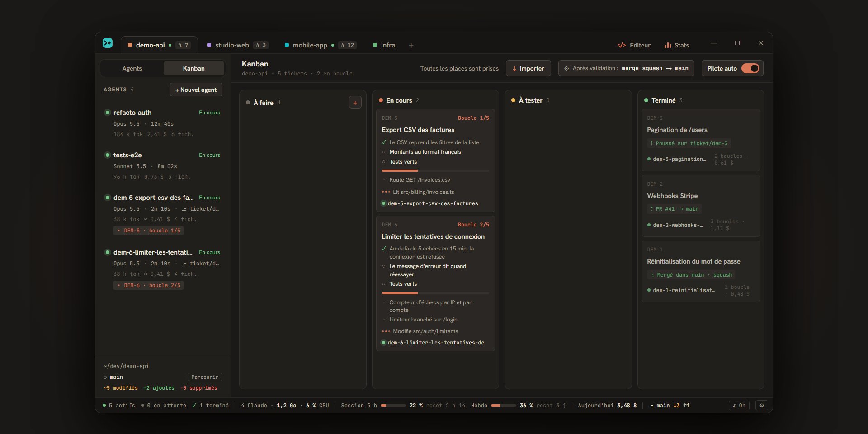Screen dimensions: 868x434
Task: Click the Parcourir button
Action: (205, 377)
